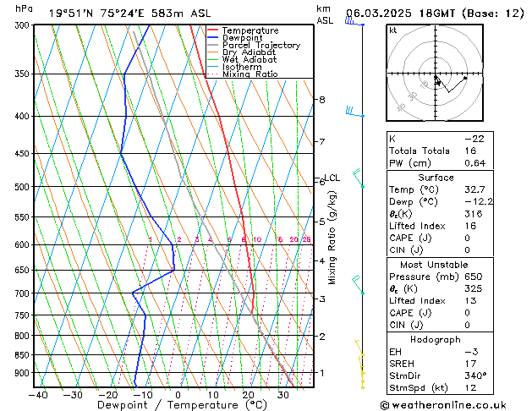Screen dimensions: 532x411
Task: Click the Hodograph section heading in the table
Action: click(x=436, y=340)
